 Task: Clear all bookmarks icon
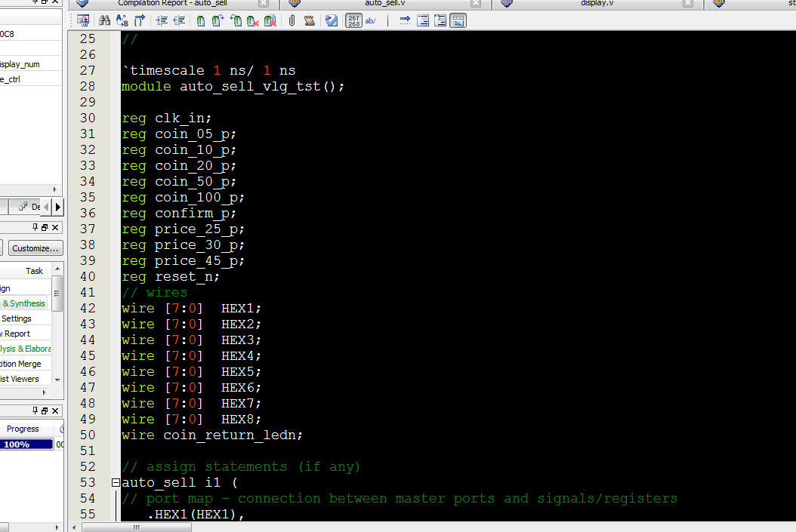coord(270,21)
